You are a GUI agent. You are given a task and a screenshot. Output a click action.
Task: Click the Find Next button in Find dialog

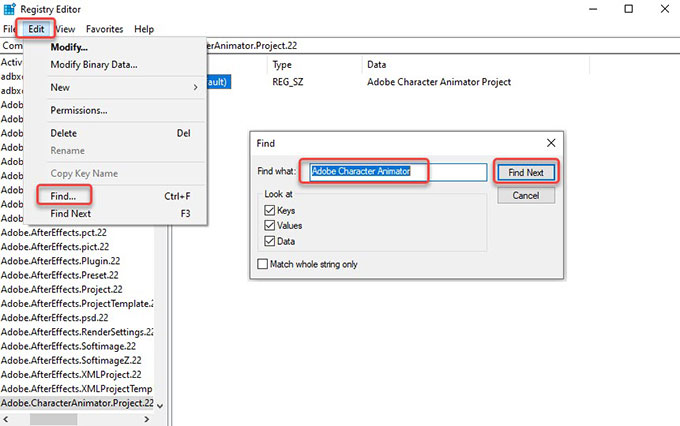click(526, 172)
